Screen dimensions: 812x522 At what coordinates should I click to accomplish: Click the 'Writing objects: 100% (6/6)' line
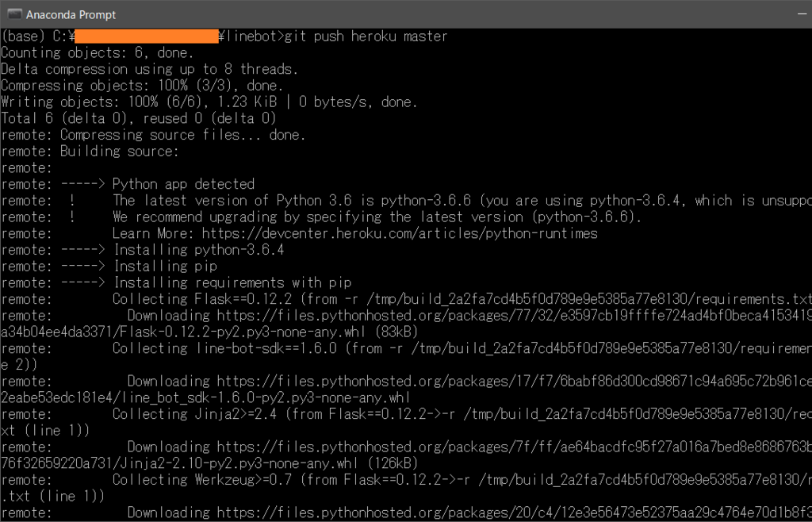coord(209,102)
